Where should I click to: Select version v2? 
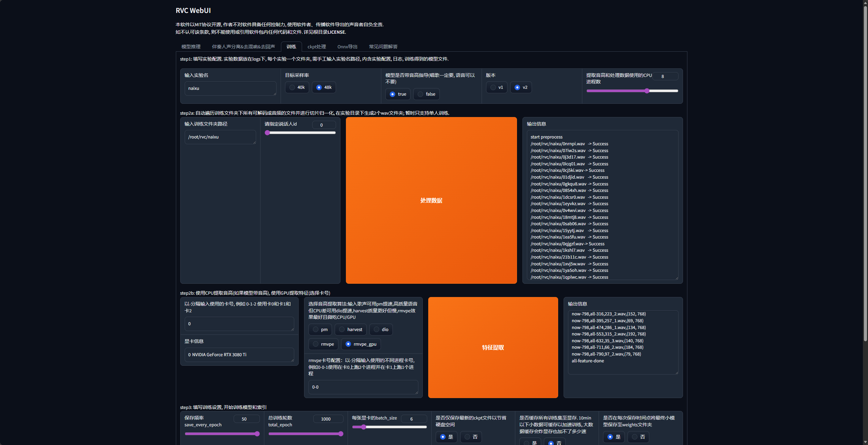point(521,87)
